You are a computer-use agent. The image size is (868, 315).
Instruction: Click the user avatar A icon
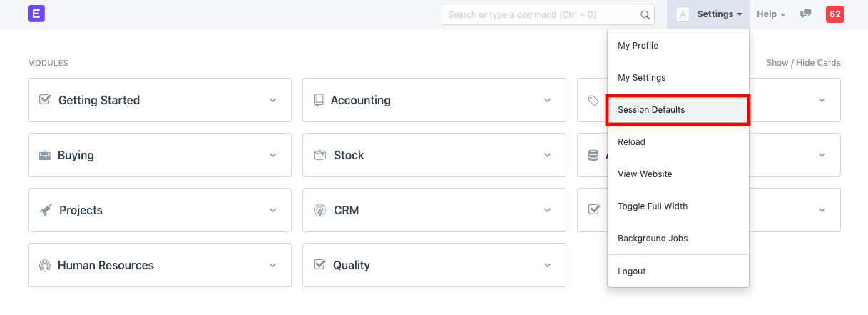click(683, 14)
